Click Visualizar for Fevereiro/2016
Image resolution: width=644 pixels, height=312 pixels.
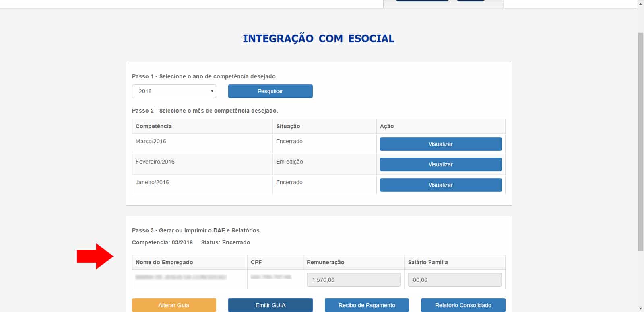click(x=440, y=164)
